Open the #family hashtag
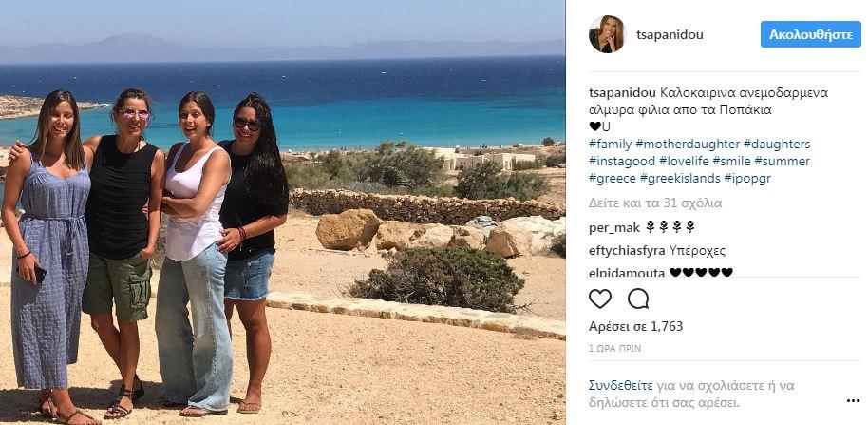Image resolution: width=868 pixels, height=425 pixels. click(x=610, y=145)
